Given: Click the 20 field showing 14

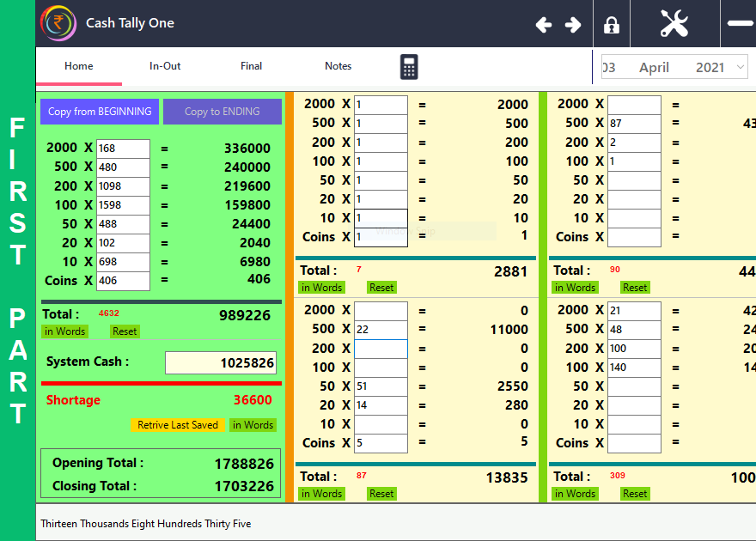Looking at the screenshot, I should (x=381, y=405).
